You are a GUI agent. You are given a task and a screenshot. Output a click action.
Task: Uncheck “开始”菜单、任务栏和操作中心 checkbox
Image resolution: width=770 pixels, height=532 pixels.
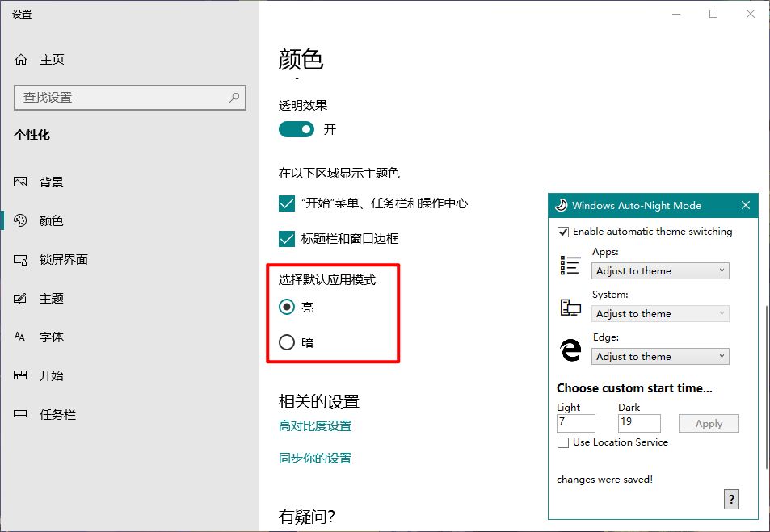point(287,203)
